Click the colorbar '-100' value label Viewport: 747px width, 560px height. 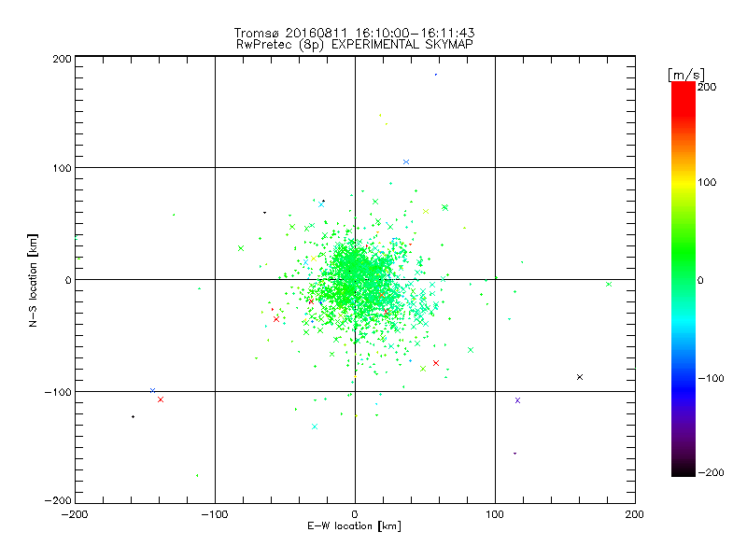(x=711, y=378)
